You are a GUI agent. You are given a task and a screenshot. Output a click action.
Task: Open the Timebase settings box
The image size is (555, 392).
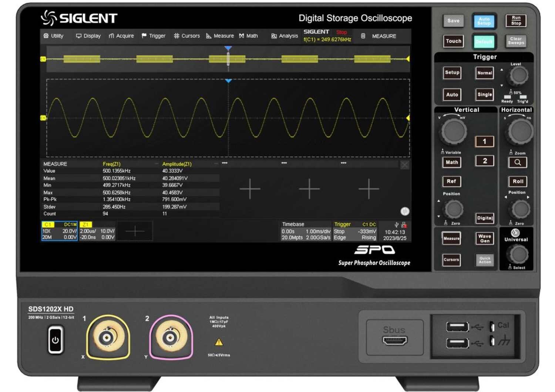coord(306,231)
